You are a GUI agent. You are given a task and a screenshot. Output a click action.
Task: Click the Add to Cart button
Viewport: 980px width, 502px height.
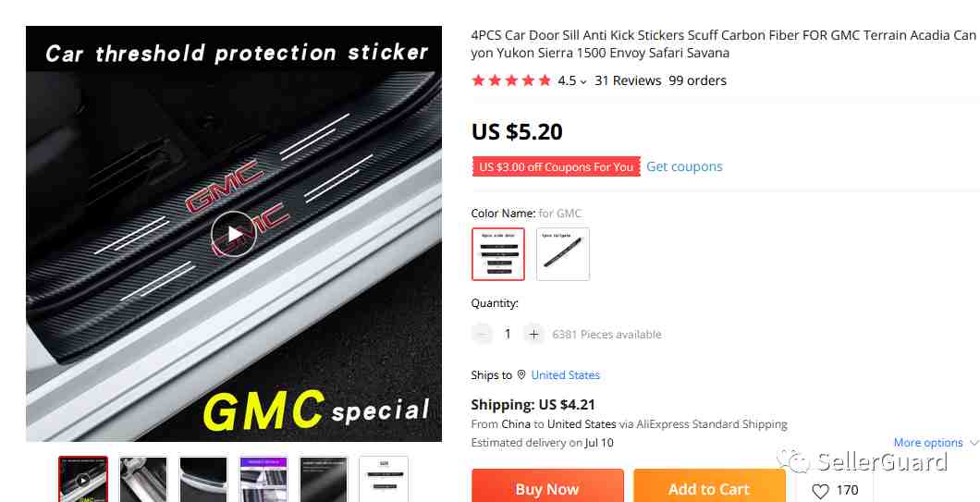[x=709, y=485]
